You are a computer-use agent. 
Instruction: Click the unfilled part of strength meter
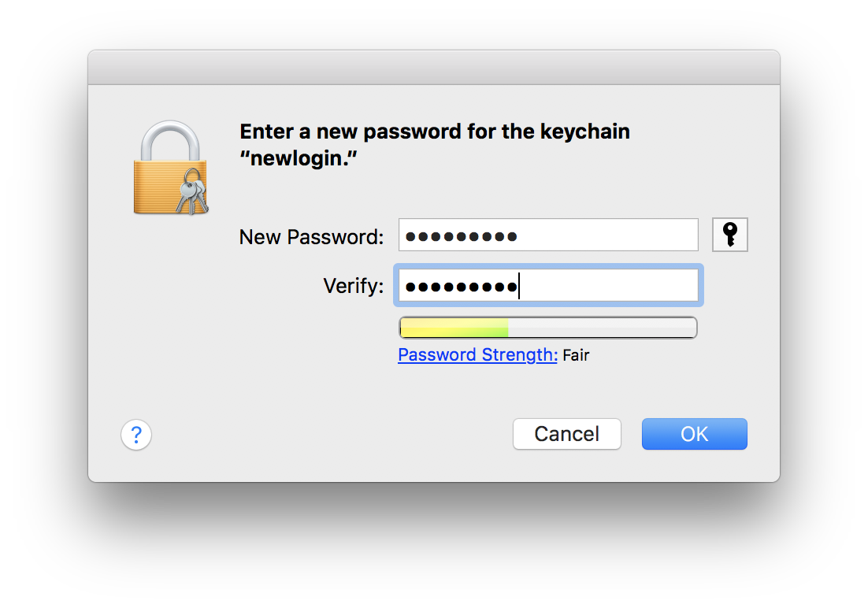click(x=603, y=328)
